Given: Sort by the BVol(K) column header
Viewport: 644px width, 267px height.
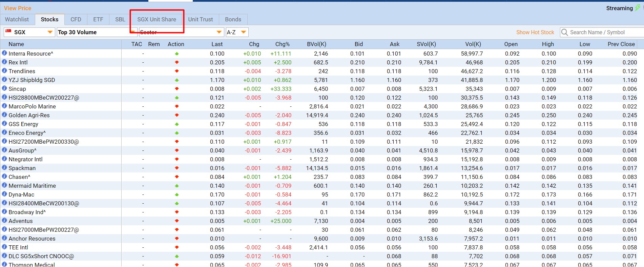Looking at the screenshot, I should [x=317, y=44].
